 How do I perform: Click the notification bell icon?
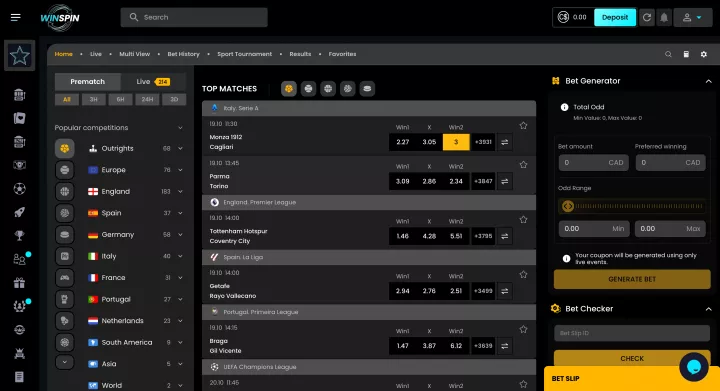664,17
